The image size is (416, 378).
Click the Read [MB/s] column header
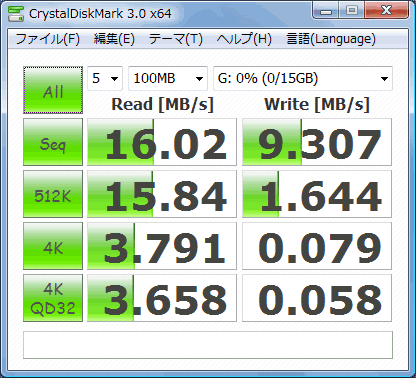point(162,105)
